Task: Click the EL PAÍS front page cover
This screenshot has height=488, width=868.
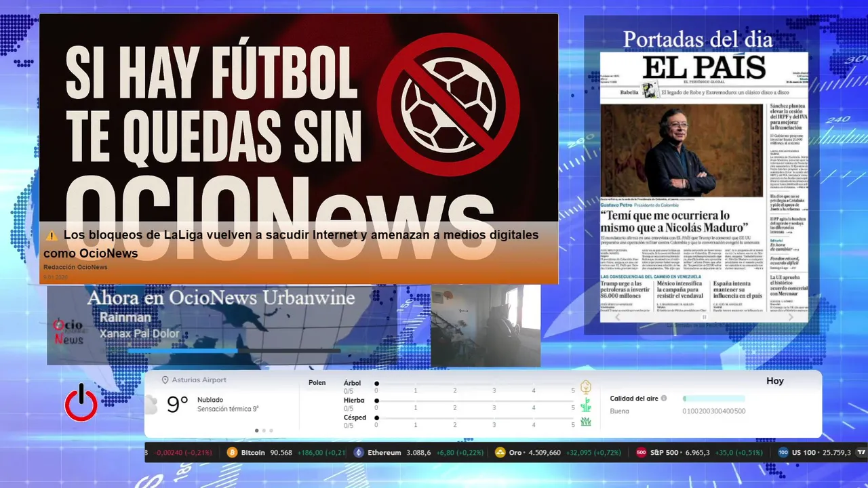Action: (704, 187)
